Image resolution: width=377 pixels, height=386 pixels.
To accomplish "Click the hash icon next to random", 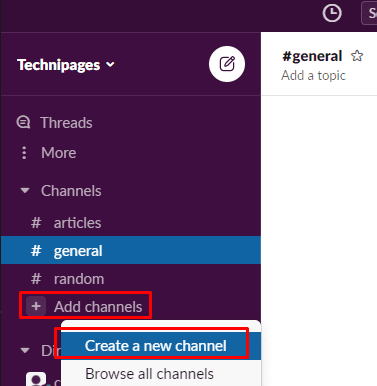I will [x=36, y=279].
